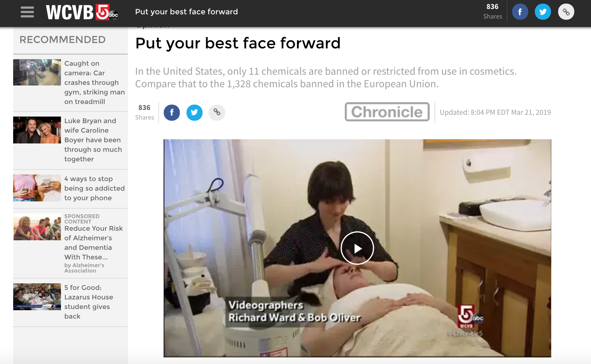Screen dimensions: 591x364
Task: Click the Chronicle logo button
Action: [x=387, y=111]
